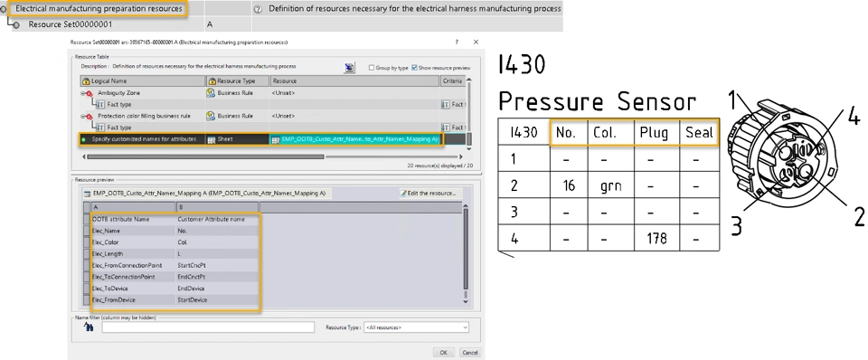
Task: Click column B header in the preview sheet
Action: pyautogui.click(x=217, y=208)
